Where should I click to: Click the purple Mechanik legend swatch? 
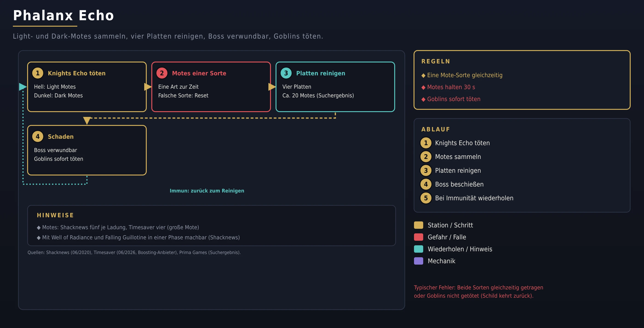pos(419,261)
